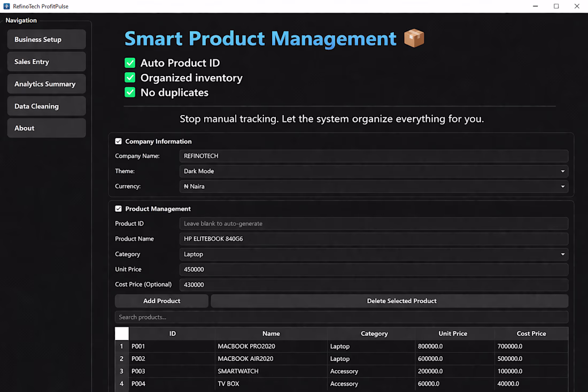588x392 pixels.
Task: Open the Theme dropdown
Action: click(374, 172)
